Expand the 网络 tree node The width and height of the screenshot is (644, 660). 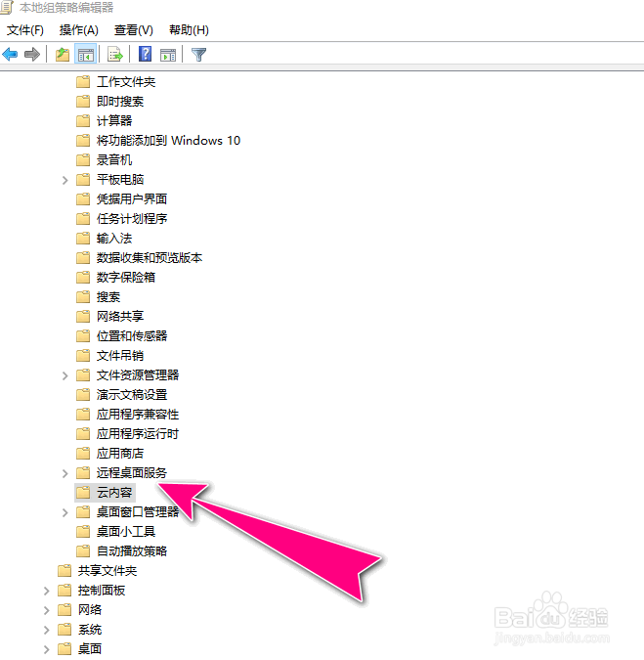pyautogui.click(x=46, y=610)
